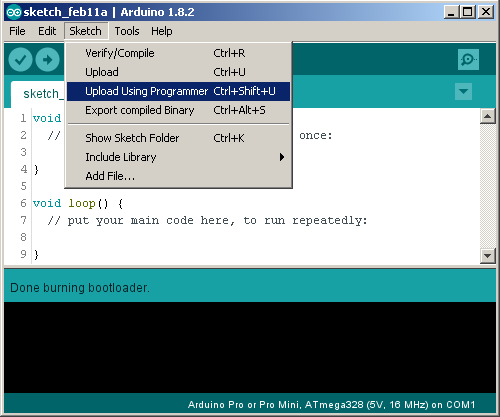Select the Upload menu entry

[x=178, y=72]
